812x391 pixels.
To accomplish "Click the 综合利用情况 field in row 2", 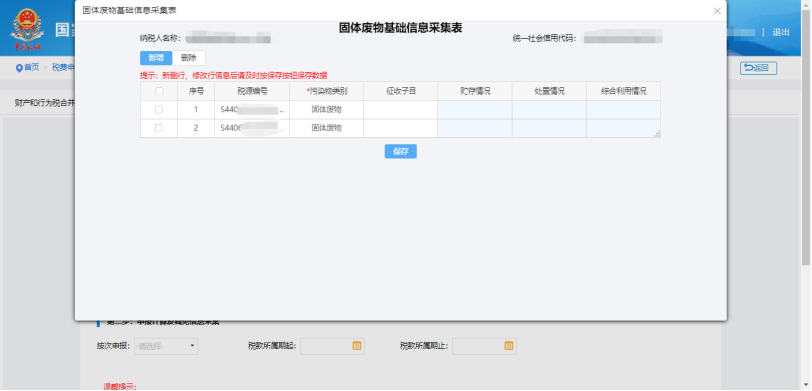I will click(x=624, y=128).
